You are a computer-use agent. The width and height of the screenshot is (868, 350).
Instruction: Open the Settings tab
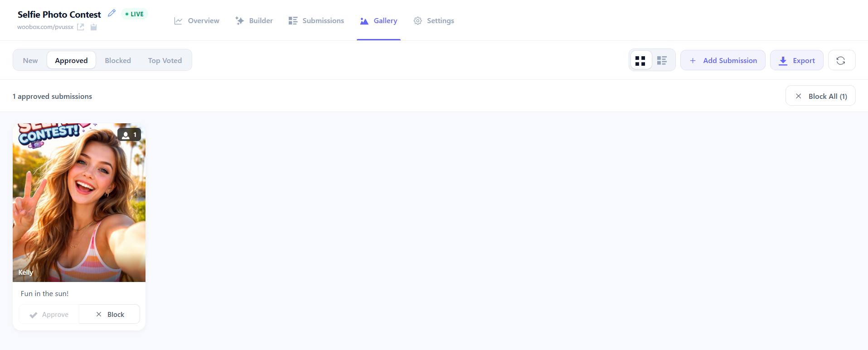pyautogui.click(x=434, y=21)
